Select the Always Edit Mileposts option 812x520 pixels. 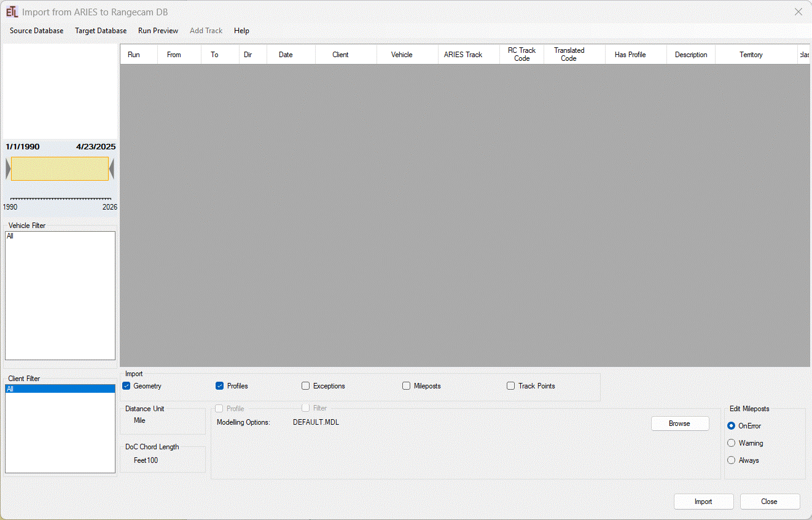pyautogui.click(x=731, y=460)
